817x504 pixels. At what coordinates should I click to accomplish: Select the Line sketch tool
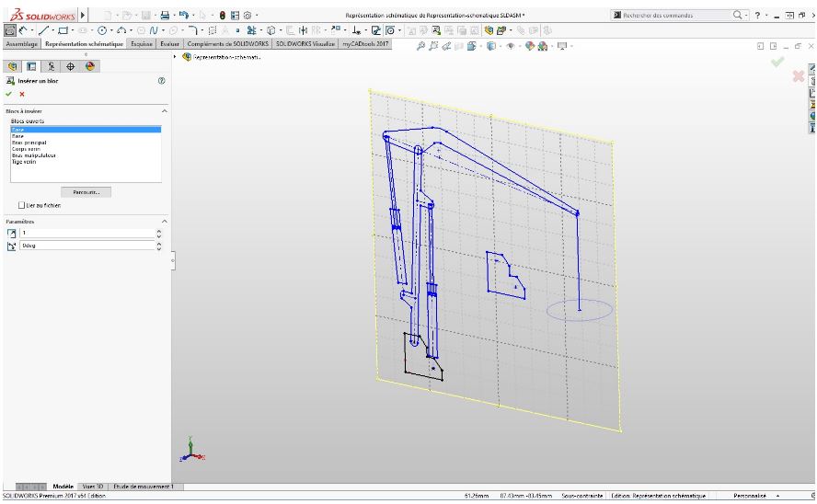point(44,30)
